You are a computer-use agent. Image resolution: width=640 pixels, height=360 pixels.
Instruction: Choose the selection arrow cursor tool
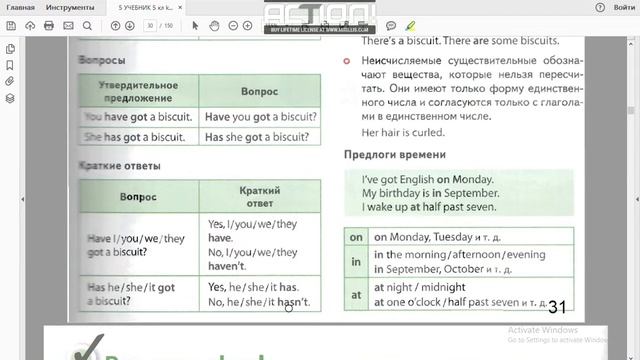pos(195,26)
